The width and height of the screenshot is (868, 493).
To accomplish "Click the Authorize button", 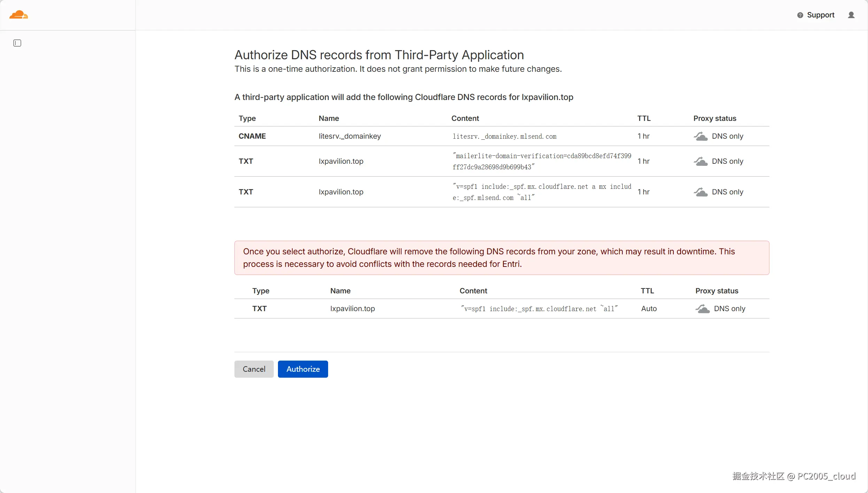I will tap(303, 369).
